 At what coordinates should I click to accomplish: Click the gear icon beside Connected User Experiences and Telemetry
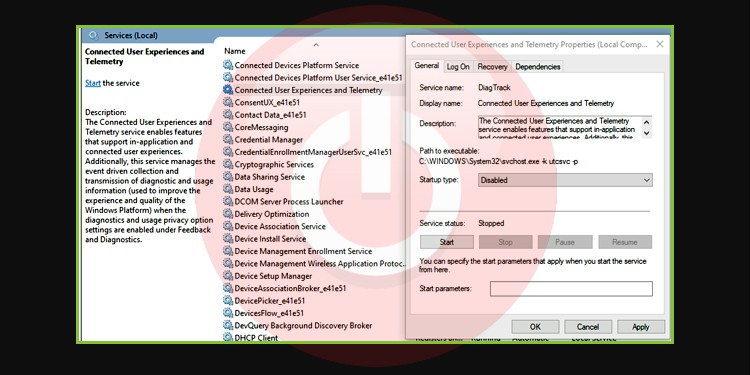tap(228, 90)
